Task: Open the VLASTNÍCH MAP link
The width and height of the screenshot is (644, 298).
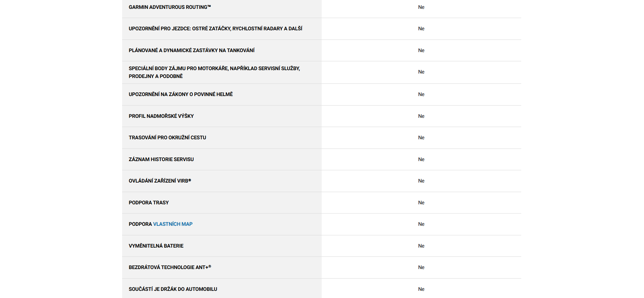Action: [x=173, y=224]
